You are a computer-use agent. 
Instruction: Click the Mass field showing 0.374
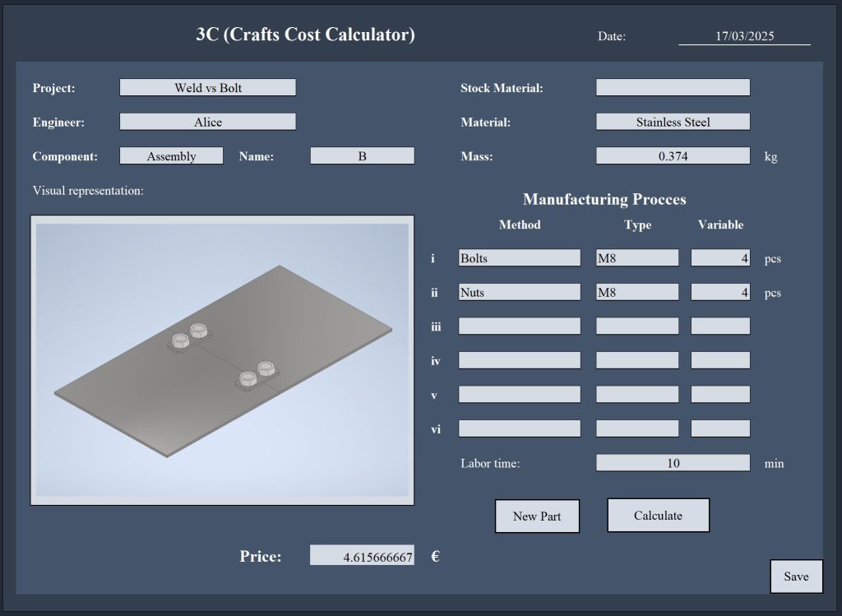pos(673,156)
